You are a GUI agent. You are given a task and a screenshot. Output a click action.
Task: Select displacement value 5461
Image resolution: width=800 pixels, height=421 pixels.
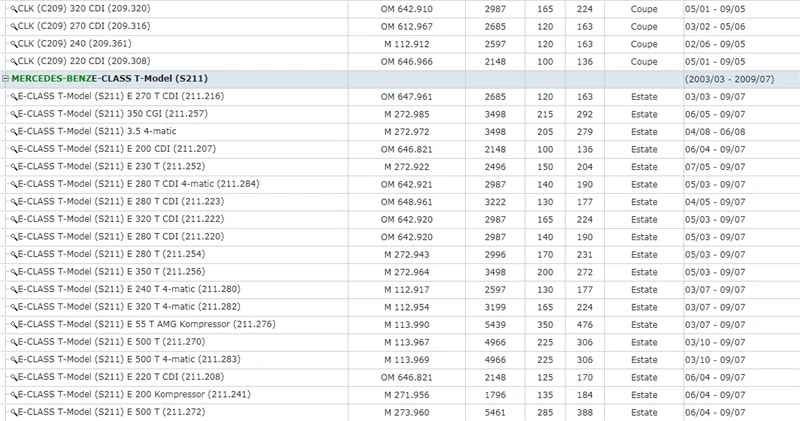pos(495,412)
